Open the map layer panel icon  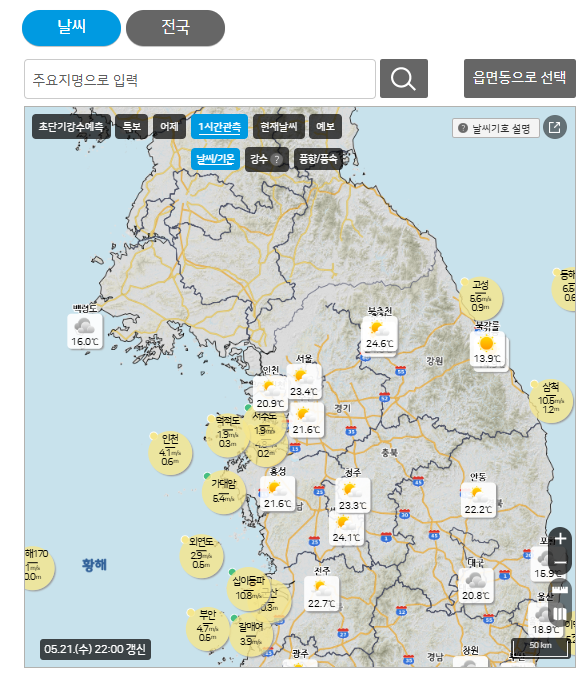(560, 614)
